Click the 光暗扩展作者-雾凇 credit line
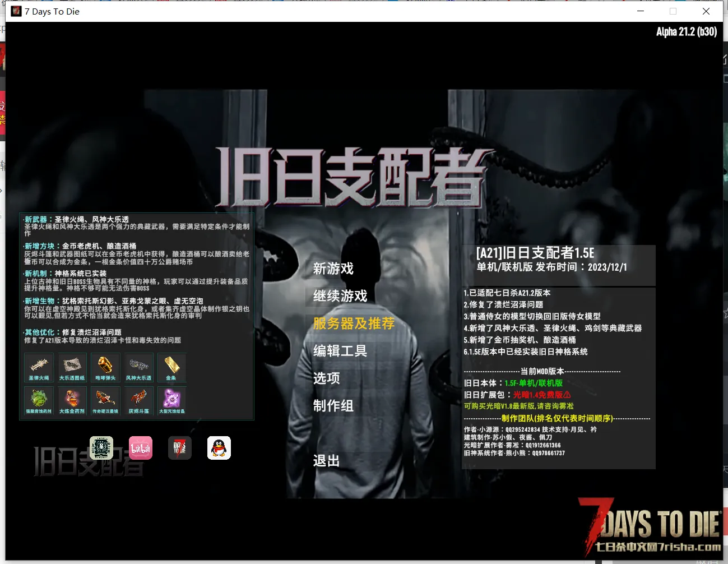 512,445
